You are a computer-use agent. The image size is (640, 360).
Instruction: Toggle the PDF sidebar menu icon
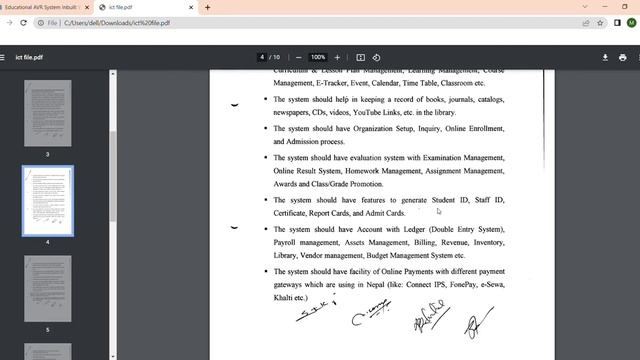click(2, 58)
